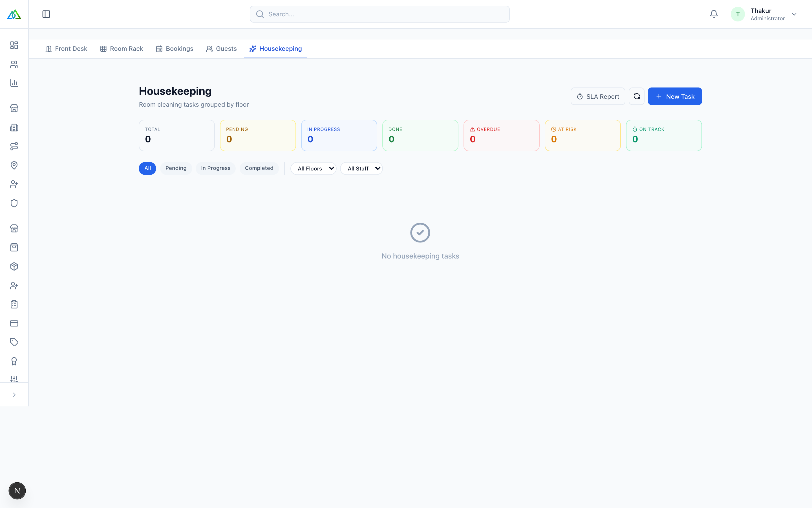Select the All filter pill
Viewport: 812px width, 508px height.
tap(147, 168)
